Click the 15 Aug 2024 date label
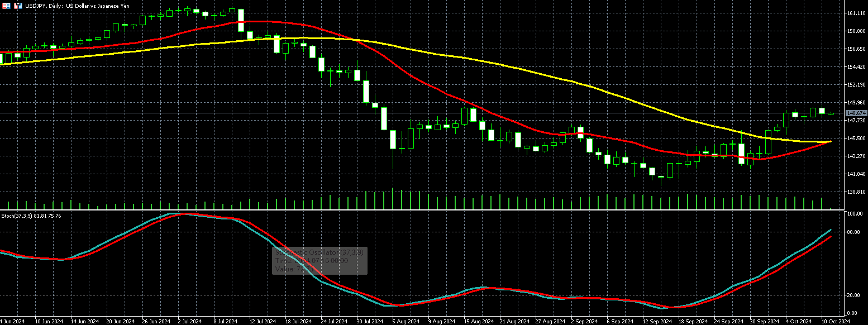868x325 pixels. 479,322
